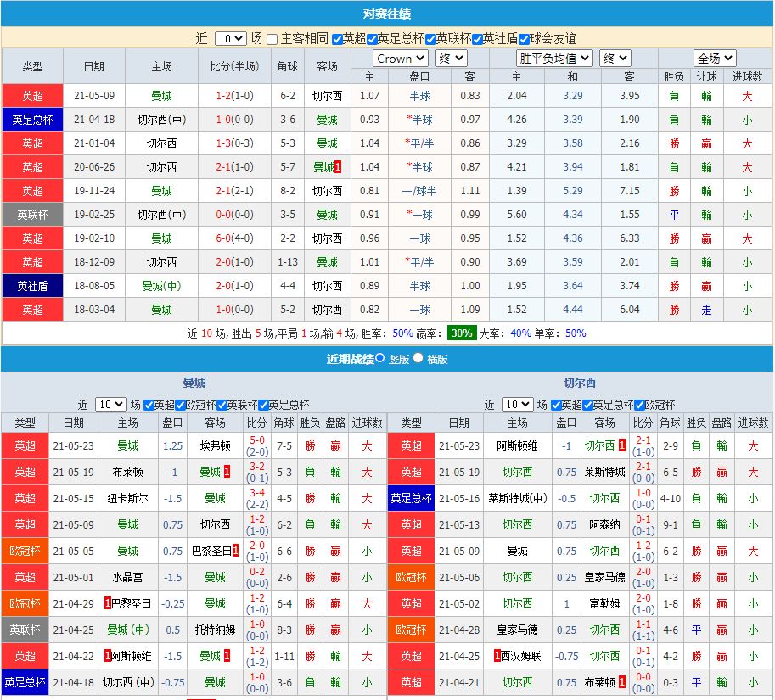
Task: Select the 横版 layout radio button
Action: tap(418, 358)
